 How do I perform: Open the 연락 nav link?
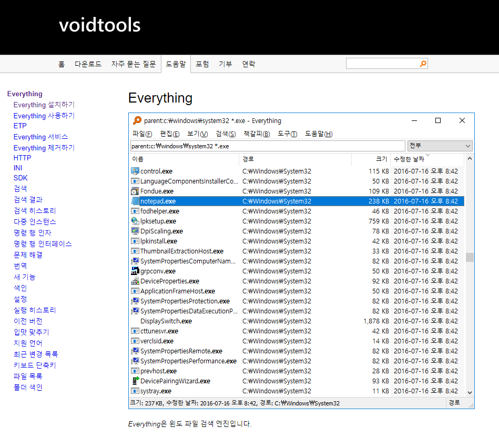coord(249,64)
